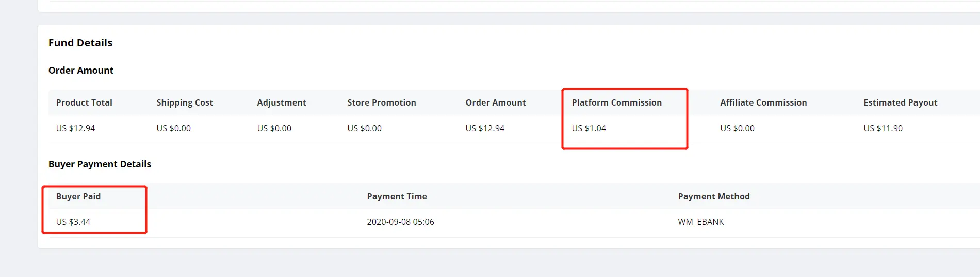This screenshot has height=277, width=980.
Task: Click the Payment Method column header
Action: (x=714, y=196)
